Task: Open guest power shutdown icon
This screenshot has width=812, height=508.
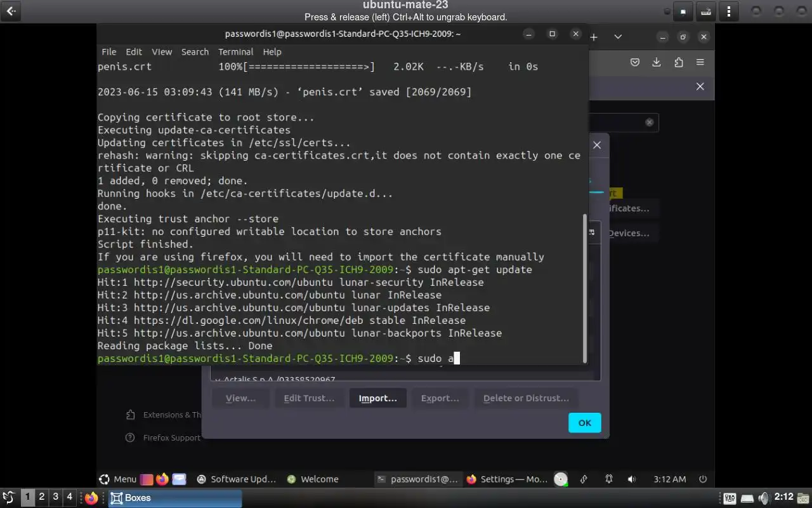Action: (x=703, y=479)
